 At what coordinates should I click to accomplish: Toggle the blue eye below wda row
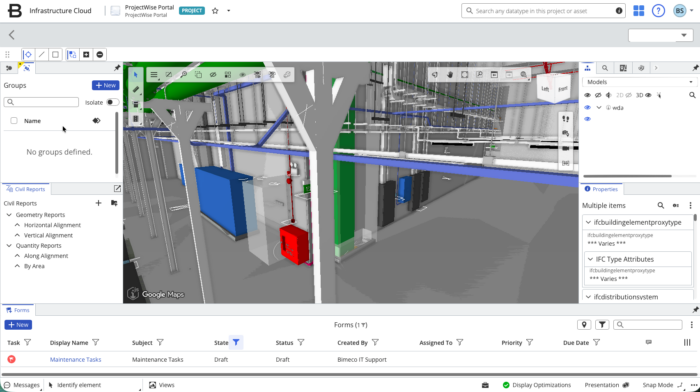pos(588,119)
